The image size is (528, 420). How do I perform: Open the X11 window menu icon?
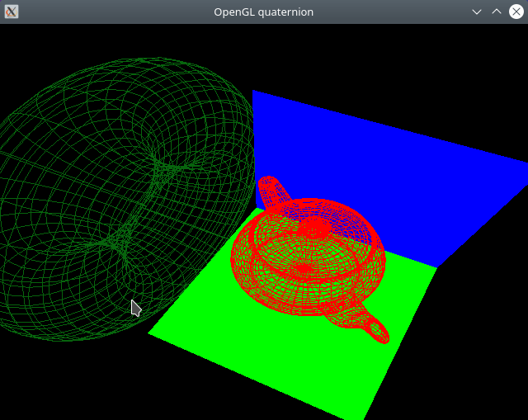pos(11,12)
